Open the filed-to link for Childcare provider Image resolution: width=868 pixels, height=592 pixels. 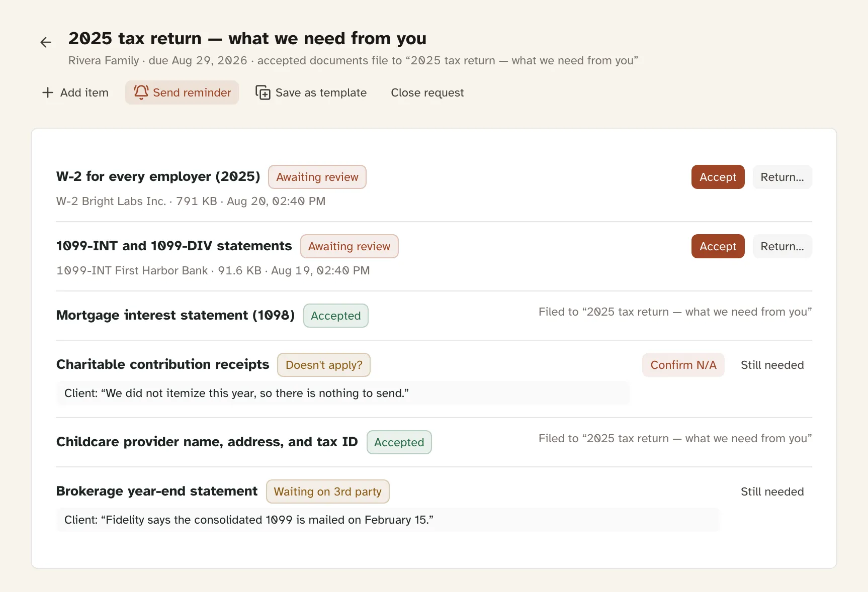click(675, 438)
